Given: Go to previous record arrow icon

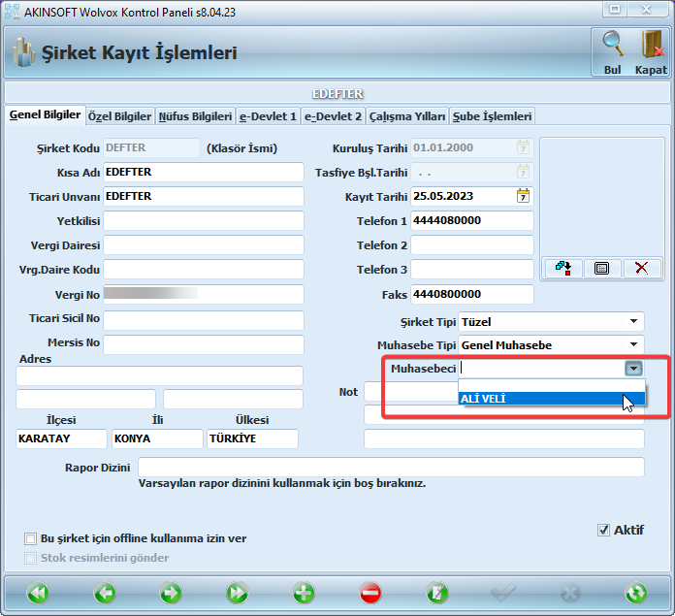Looking at the screenshot, I should 105,593.
